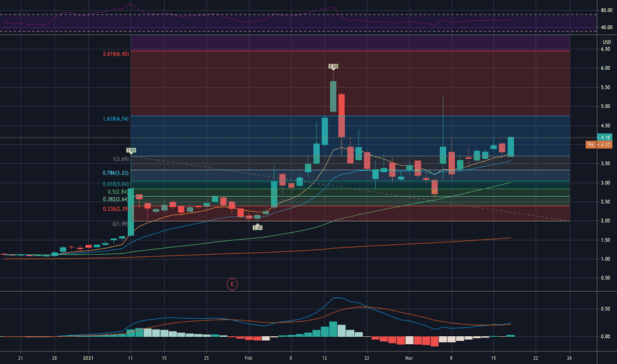Click the 0.00 MACD axis label
617x364 pixels.
point(605,336)
